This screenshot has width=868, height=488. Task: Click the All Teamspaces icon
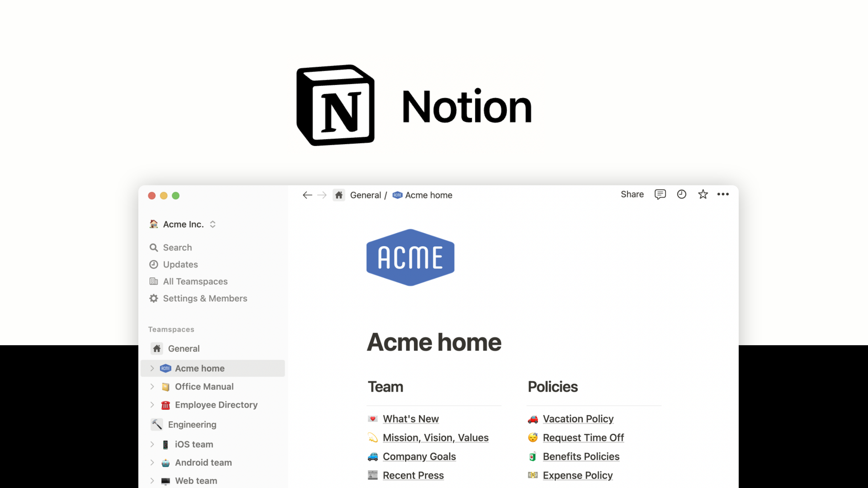tap(154, 281)
